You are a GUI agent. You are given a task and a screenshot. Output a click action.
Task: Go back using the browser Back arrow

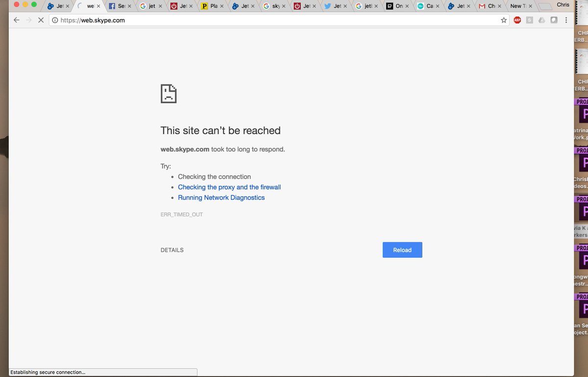coord(16,20)
